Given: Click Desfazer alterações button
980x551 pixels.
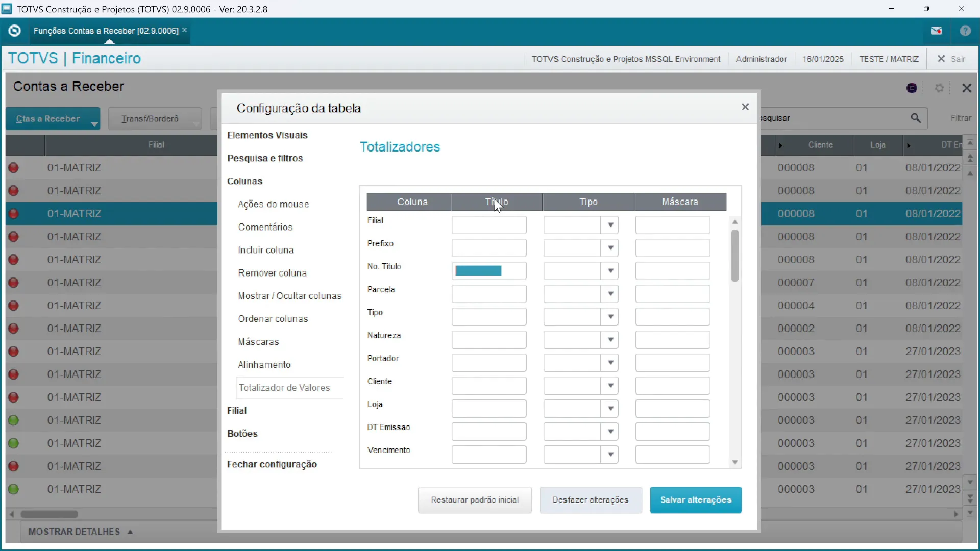Looking at the screenshot, I should pos(591,500).
